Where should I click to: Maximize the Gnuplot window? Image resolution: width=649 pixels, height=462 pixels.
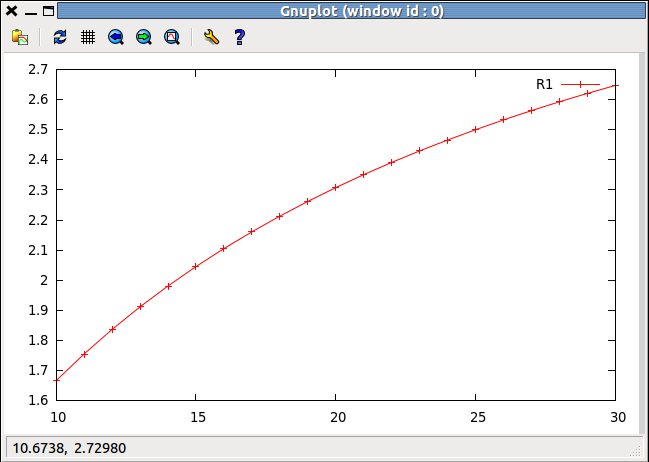[x=48, y=10]
